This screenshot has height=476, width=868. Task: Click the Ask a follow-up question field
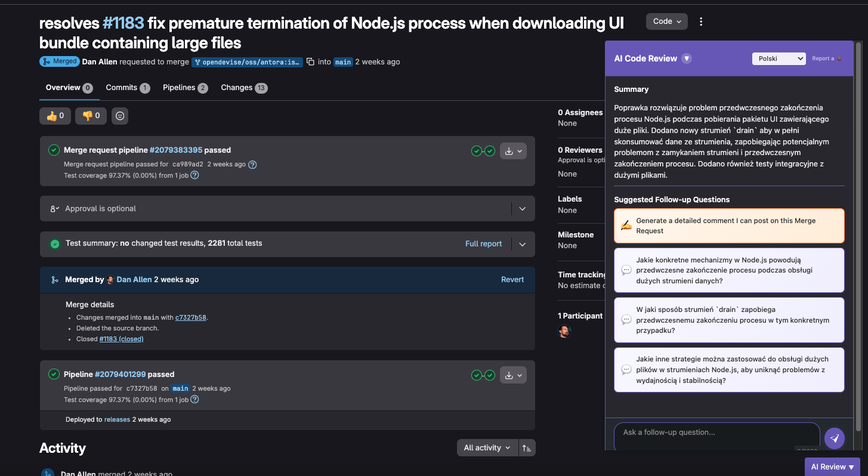716,432
